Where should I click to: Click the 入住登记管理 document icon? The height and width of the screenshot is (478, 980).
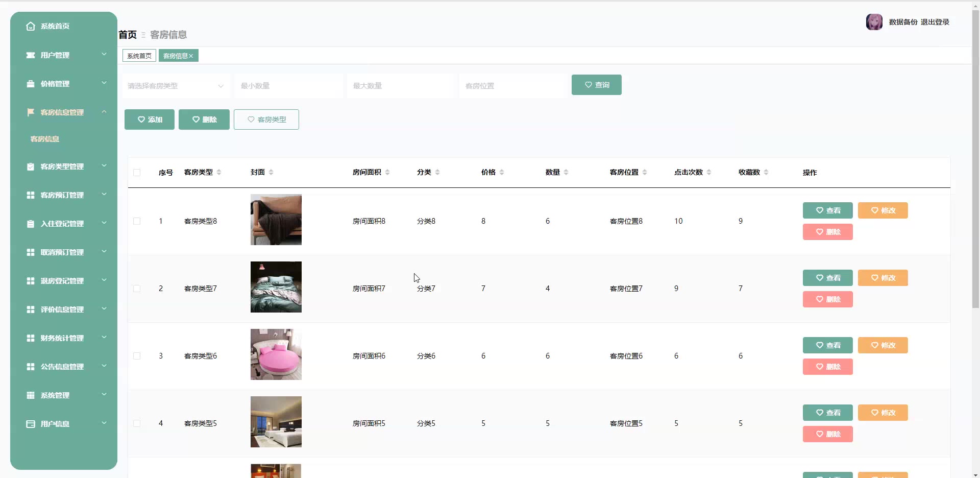click(x=31, y=224)
